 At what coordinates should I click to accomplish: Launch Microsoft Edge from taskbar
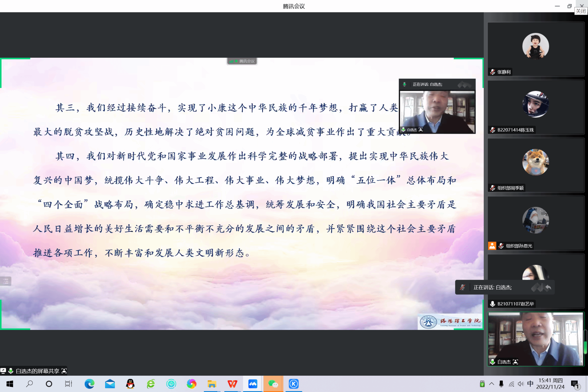(89, 384)
